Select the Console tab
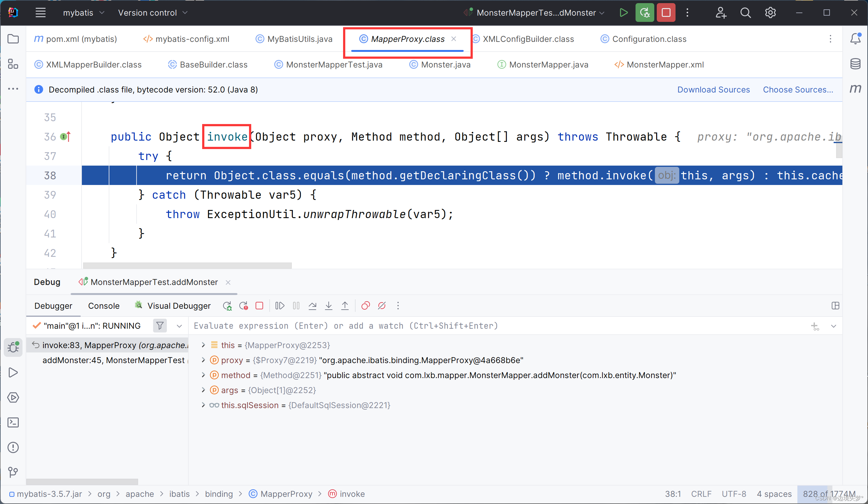This screenshot has width=868, height=504. [x=104, y=306]
